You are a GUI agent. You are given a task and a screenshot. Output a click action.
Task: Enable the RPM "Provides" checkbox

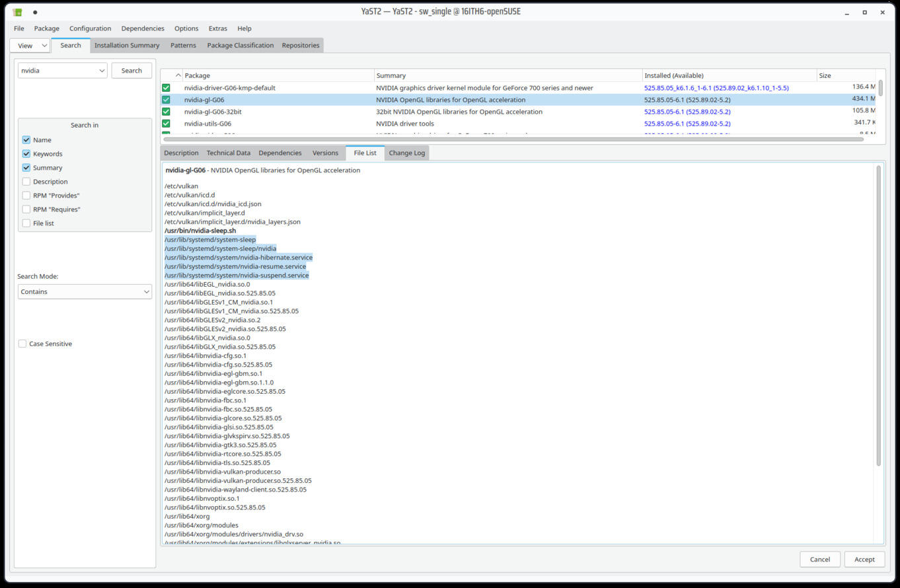(x=26, y=196)
